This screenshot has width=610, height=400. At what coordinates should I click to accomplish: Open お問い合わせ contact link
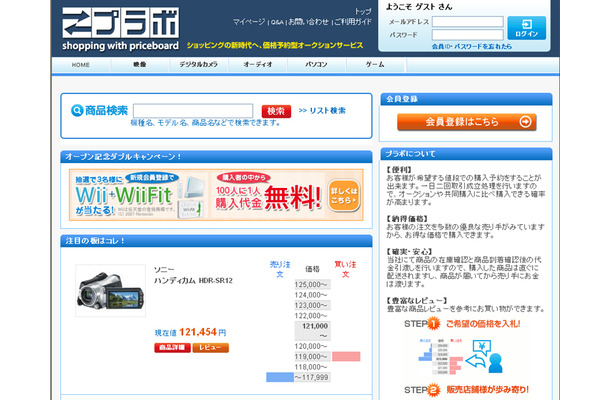[308, 22]
